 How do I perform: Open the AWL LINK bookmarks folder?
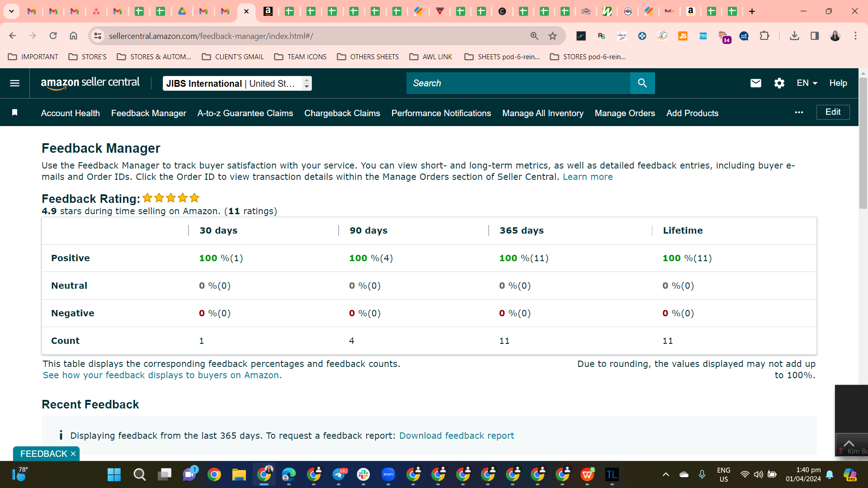(431, 57)
